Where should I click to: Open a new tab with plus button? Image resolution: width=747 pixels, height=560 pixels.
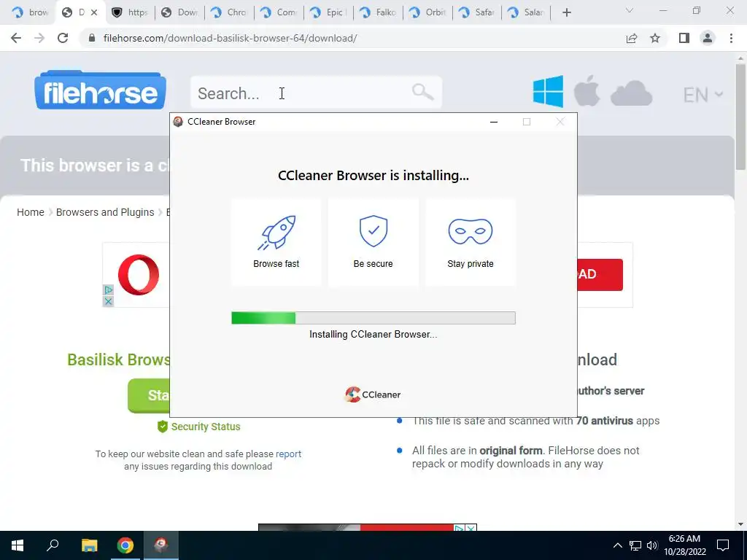pyautogui.click(x=566, y=12)
